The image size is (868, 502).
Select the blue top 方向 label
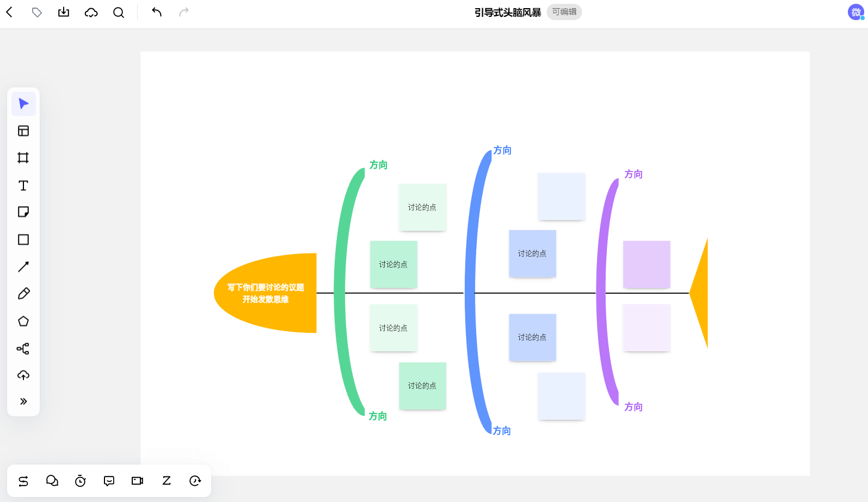coord(502,150)
